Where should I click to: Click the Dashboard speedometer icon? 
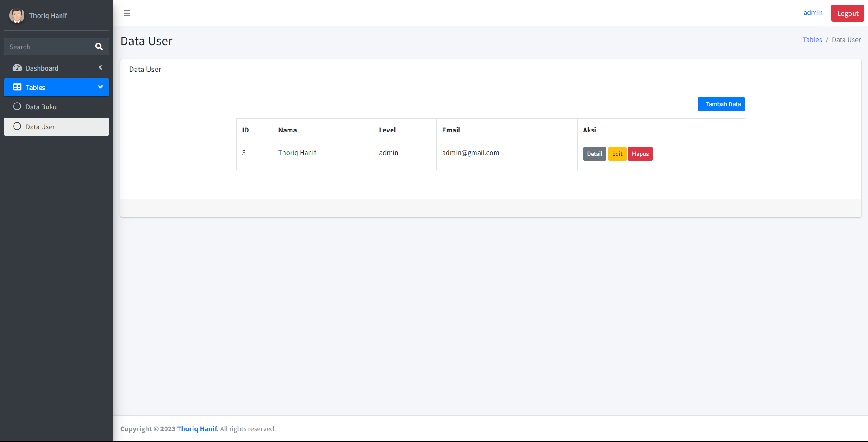tap(17, 68)
